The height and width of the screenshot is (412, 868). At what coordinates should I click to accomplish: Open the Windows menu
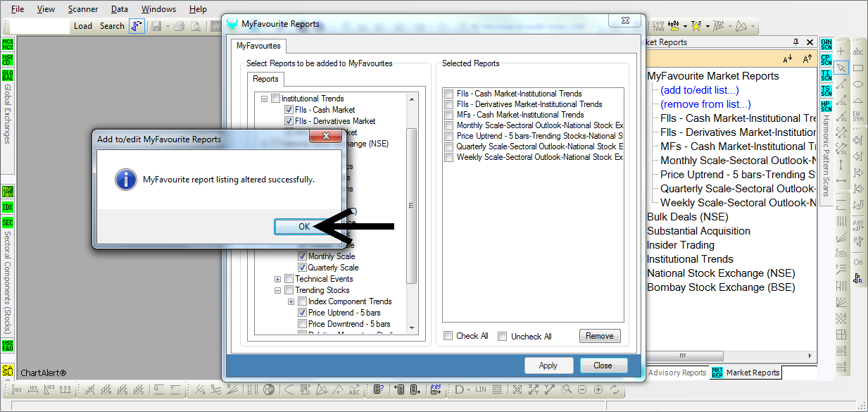click(158, 9)
